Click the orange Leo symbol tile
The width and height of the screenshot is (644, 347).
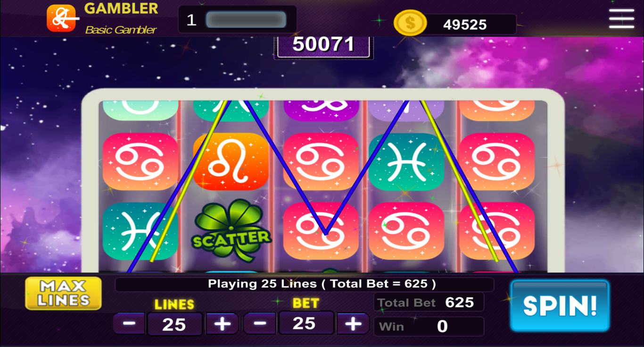pos(231,161)
